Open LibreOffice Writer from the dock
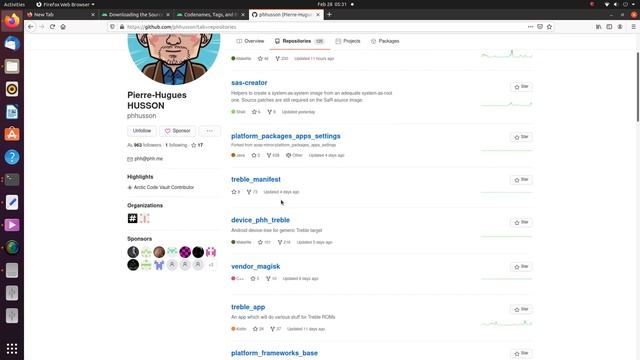Image resolution: width=640 pixels, height=360 pixels. pos(12,111)
